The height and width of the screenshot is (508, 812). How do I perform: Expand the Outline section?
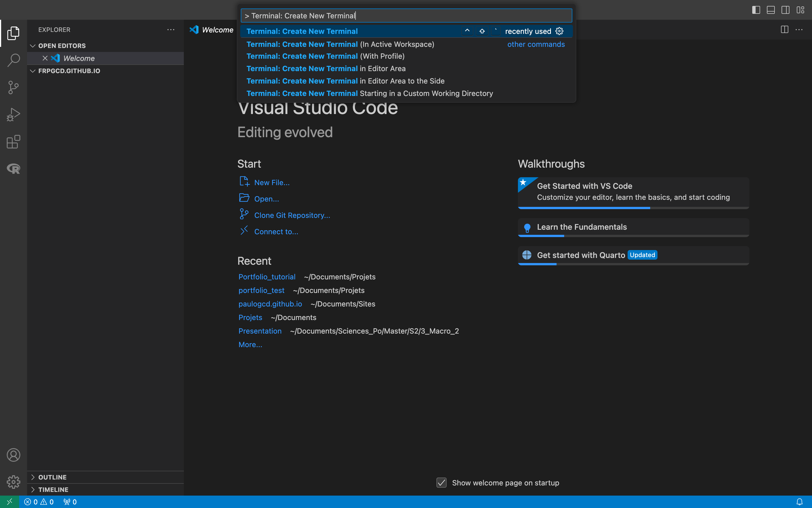click(33, 477)
